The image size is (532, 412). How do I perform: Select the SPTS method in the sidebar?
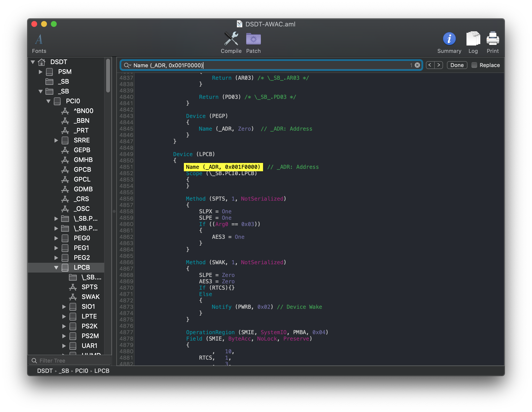point(89,287)
